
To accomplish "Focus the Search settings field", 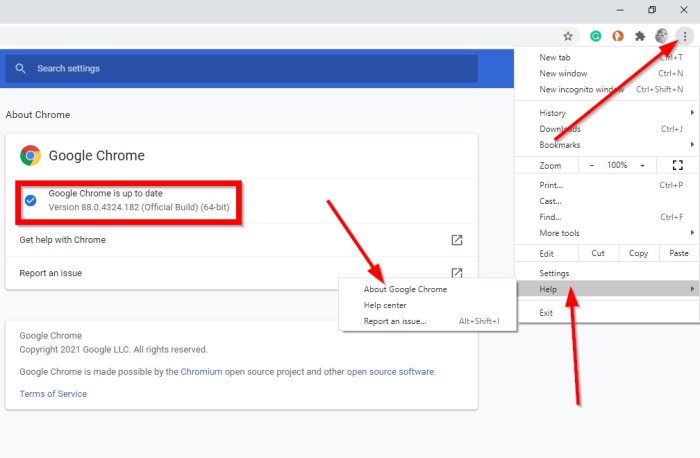I will [x=242, y=68].
